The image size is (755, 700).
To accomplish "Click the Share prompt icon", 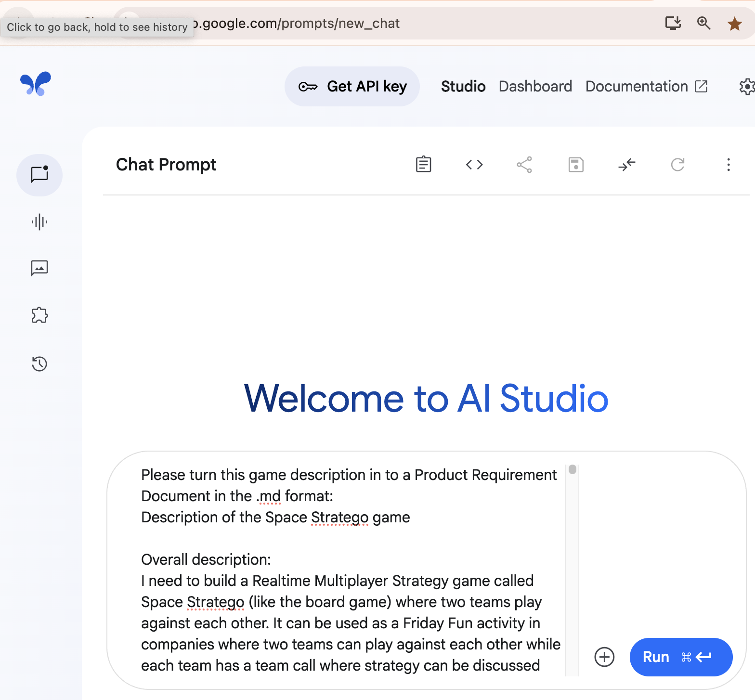I will (x=524, y=165).
